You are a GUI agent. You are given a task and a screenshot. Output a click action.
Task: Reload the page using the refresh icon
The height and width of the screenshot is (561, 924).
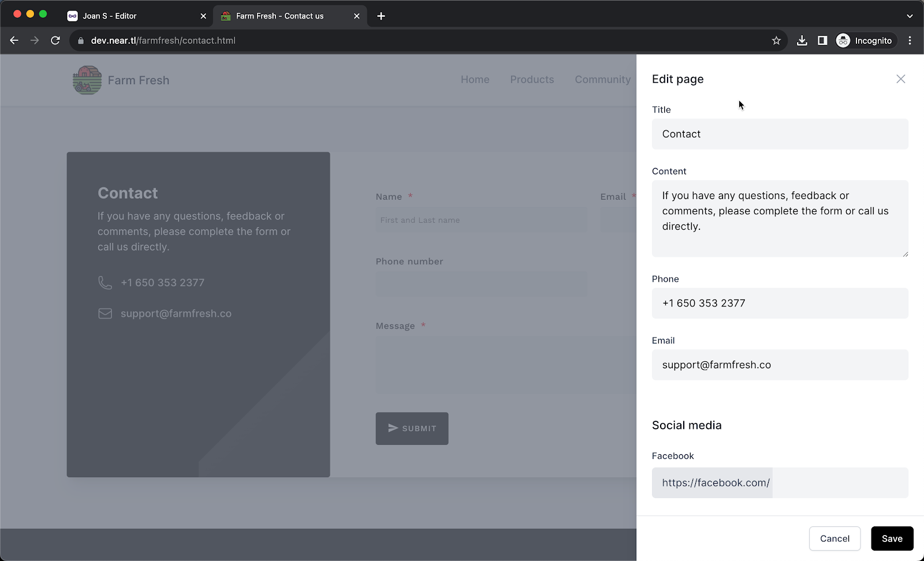[x=55, y=40]
